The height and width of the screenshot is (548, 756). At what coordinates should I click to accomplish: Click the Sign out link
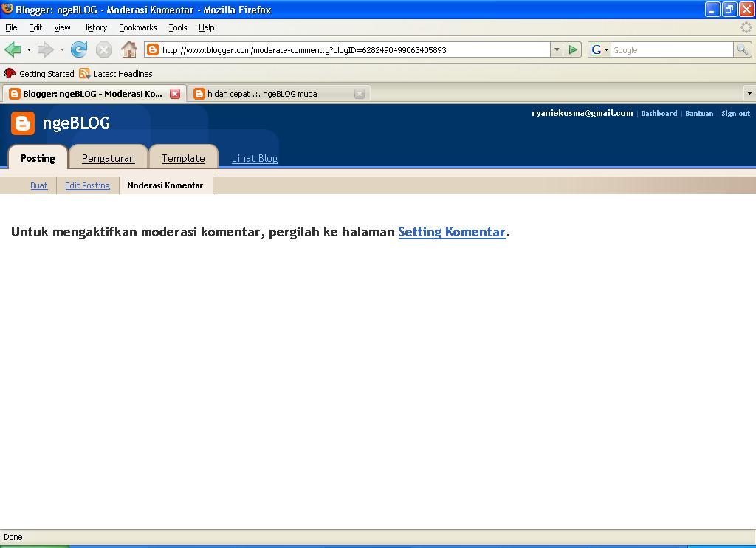(736, 113)
